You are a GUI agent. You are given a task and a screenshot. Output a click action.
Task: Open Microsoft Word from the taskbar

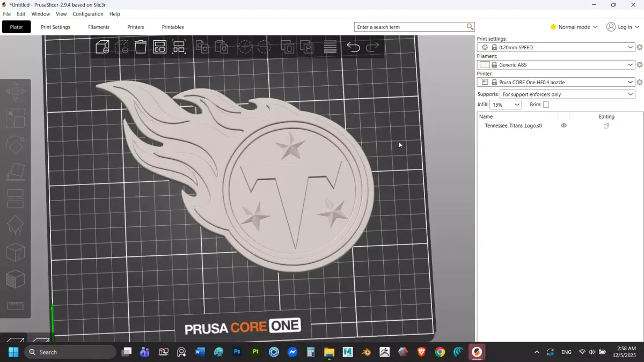pyautogui.click(x=200, y=352)
